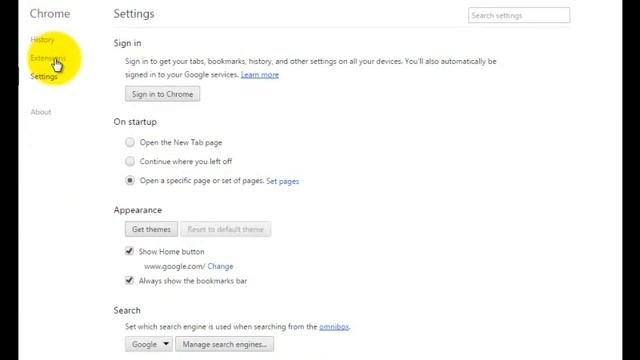Viewport: 640px width, 360px height.
Task: Select Open the New Tab page option
Action: [x=130, y=142]
